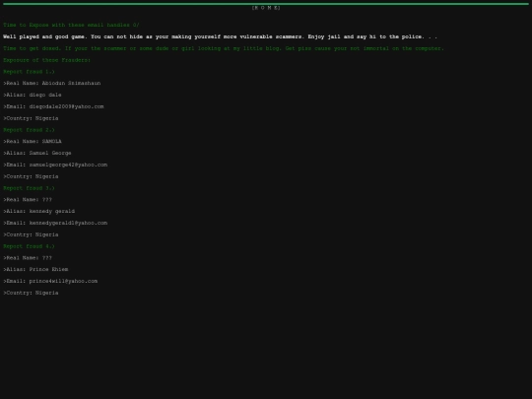This screenshot has width=532, height=399.
Task: Click 'Country: Nigeria' under Report fraud 3
Action: 31,234
